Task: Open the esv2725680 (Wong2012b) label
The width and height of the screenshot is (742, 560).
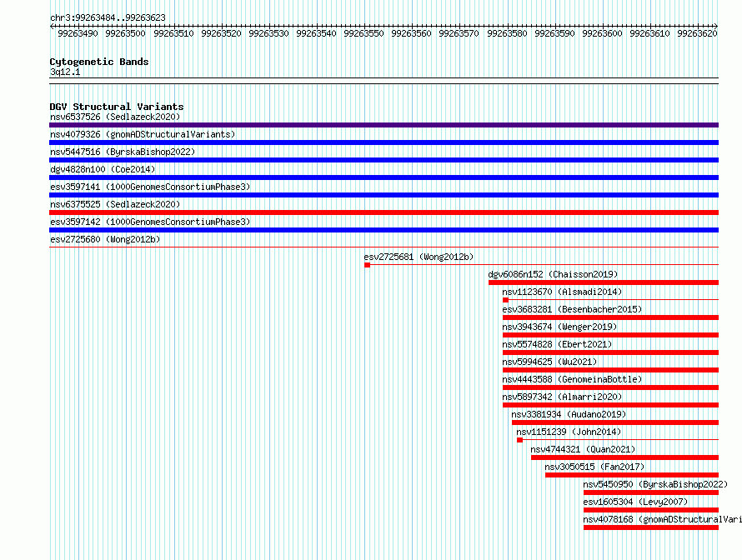Action: pyautogui.click(x=105, y=239)
